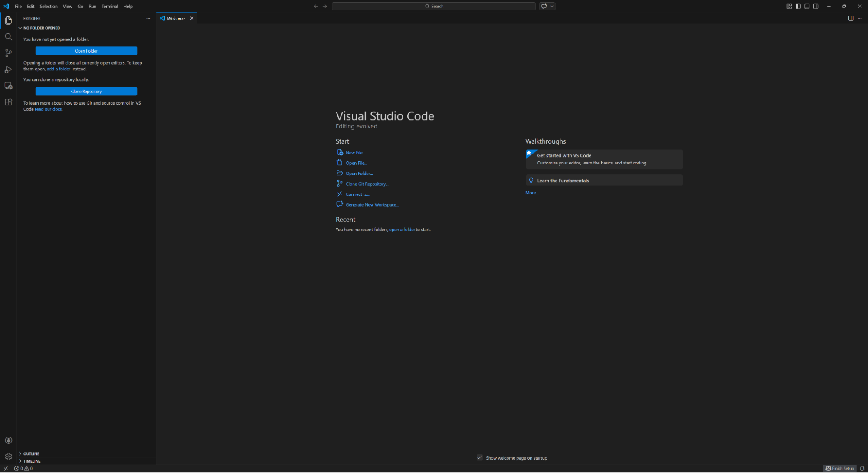
Task: Open the Manage settings gear icon
Action: 8,457
